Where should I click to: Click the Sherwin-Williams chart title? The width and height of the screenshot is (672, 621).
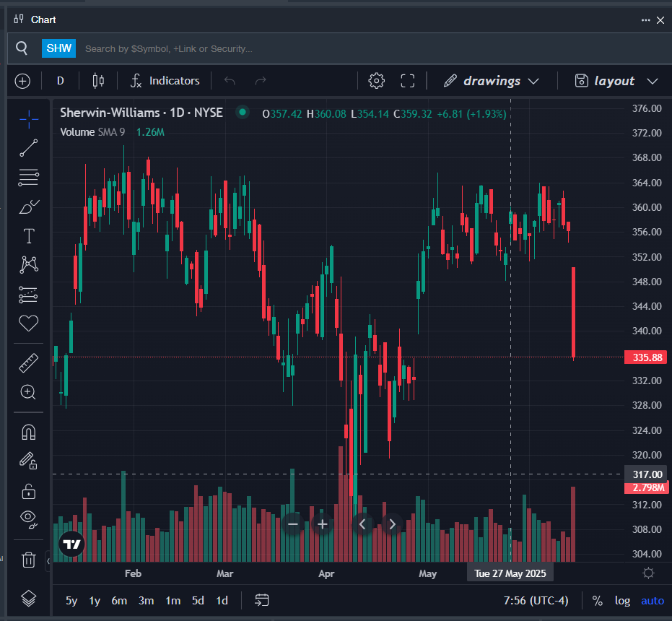click(x=141, y=113)
